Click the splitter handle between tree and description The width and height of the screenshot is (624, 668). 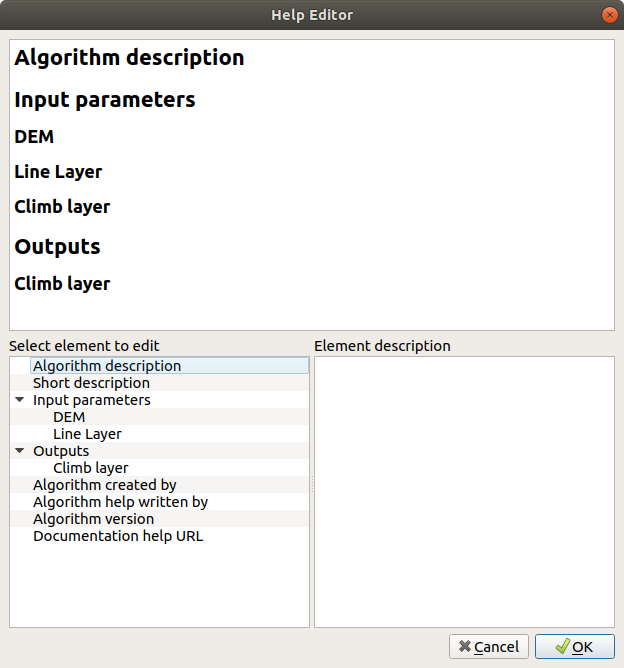[312, 485]
